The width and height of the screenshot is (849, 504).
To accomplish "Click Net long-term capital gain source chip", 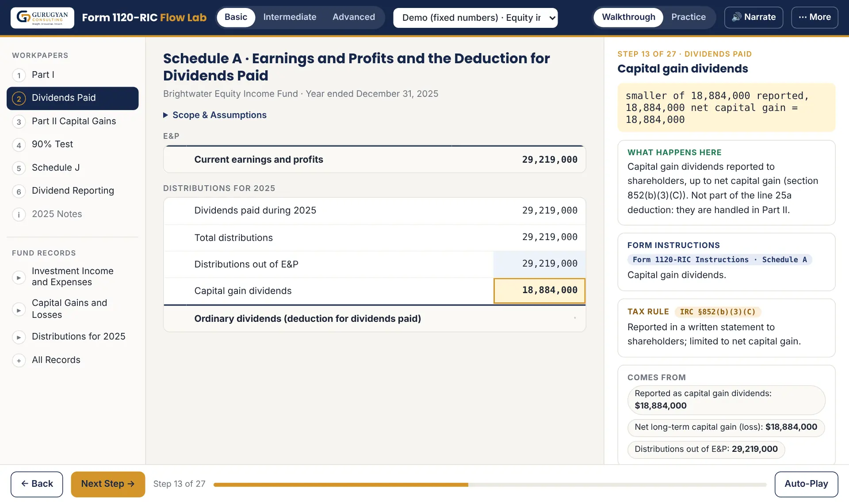I will (x=726, y=427).
